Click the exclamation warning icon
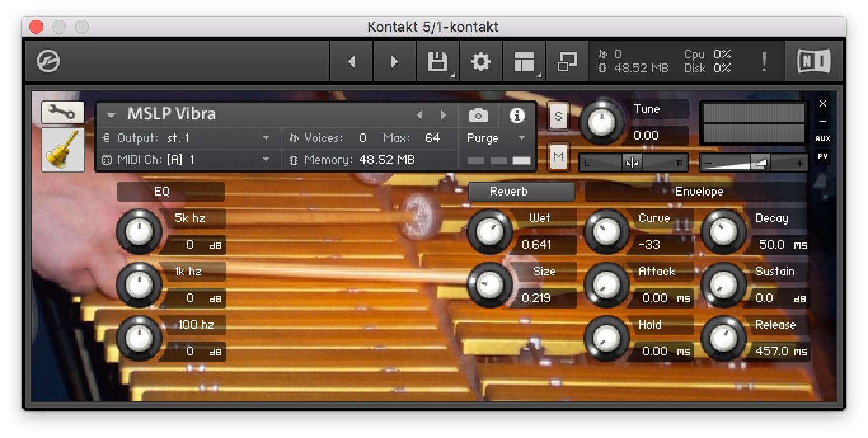 [764, 62]
